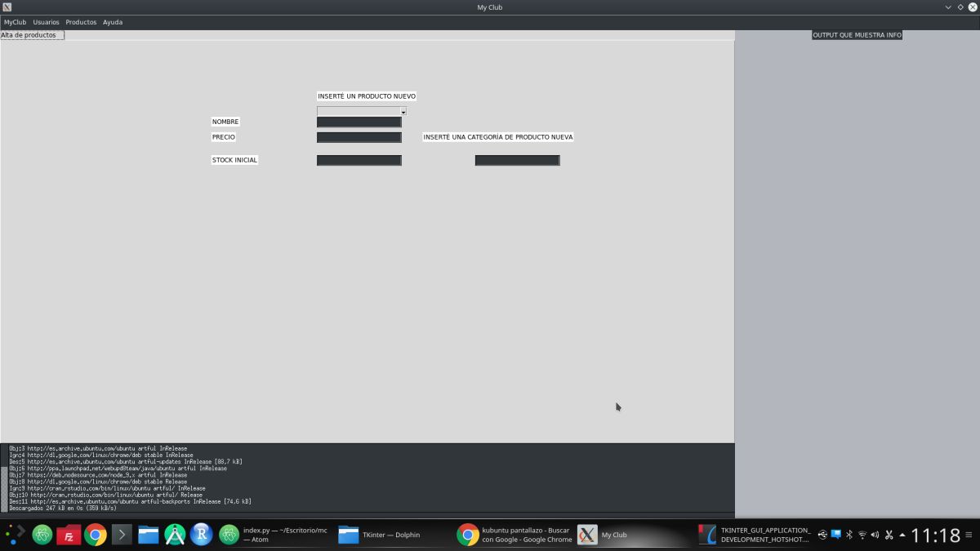Click the INSERTE UN PRODUCTO NUEVO label
This screenshot has width=980, height=551.
(x=367, y=96)
